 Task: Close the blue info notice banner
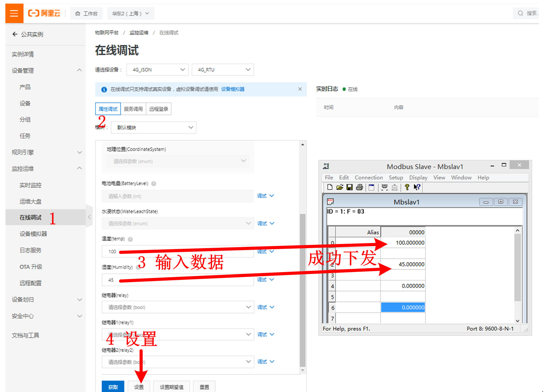(300, 89)
